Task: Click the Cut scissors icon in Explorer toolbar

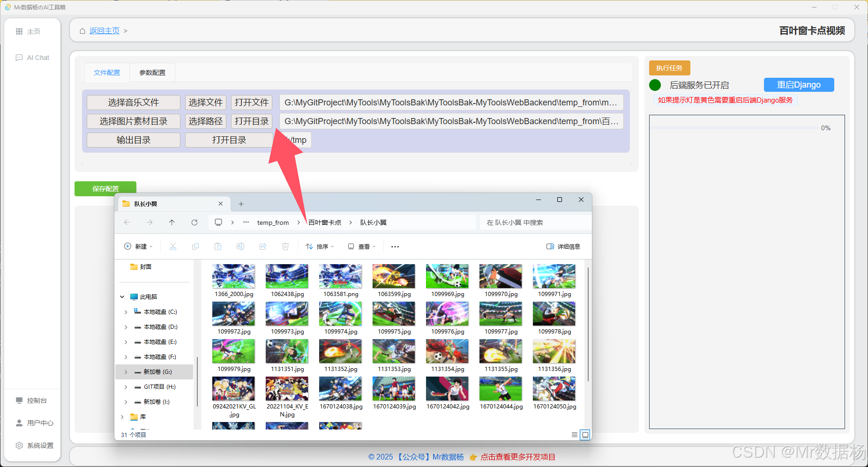Action: point(173,246)
